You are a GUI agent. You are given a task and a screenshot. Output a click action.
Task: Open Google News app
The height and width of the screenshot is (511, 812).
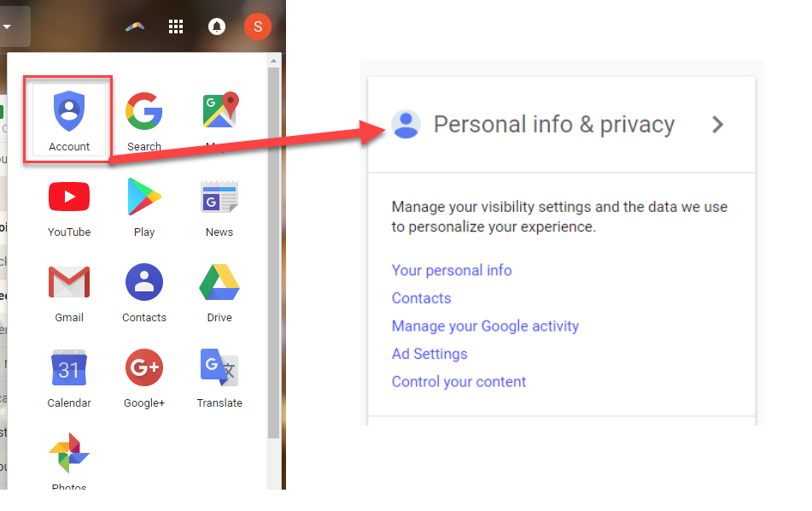pyautogui.click(x=219, y=209)
